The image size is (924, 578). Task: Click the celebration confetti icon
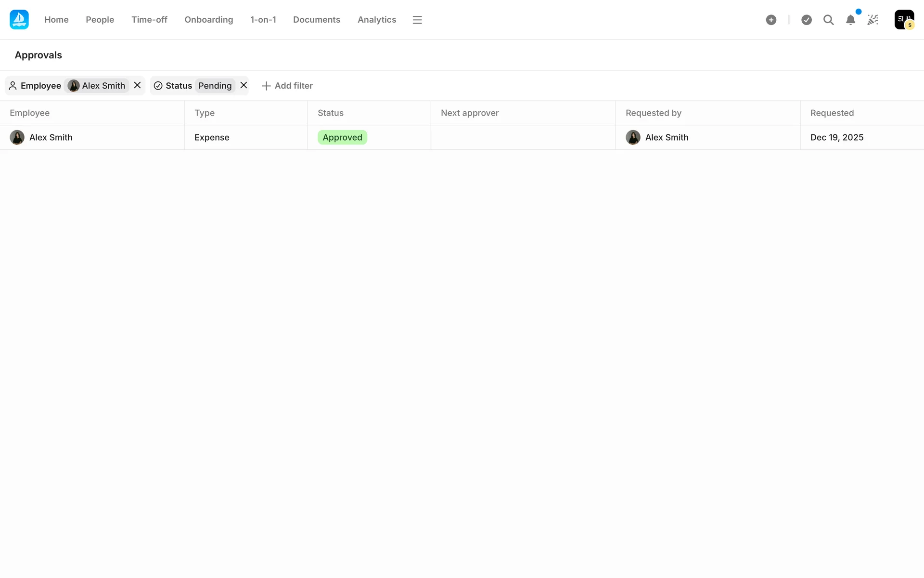coord(873,20)
